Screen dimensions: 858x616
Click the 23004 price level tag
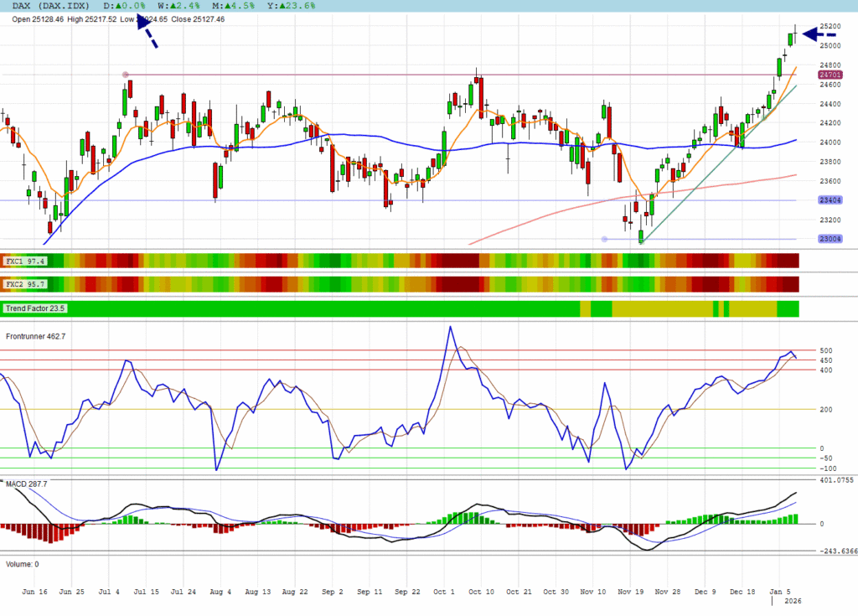[x=831, y=239]
